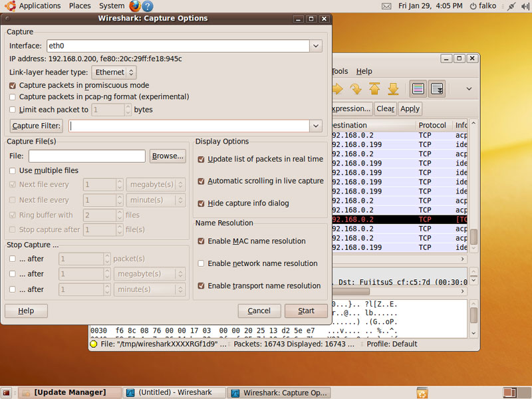Image resolution: width=532 pixels, height=399 pixels.
Task: Click the capture File path input field
Action: coord(86,156)
